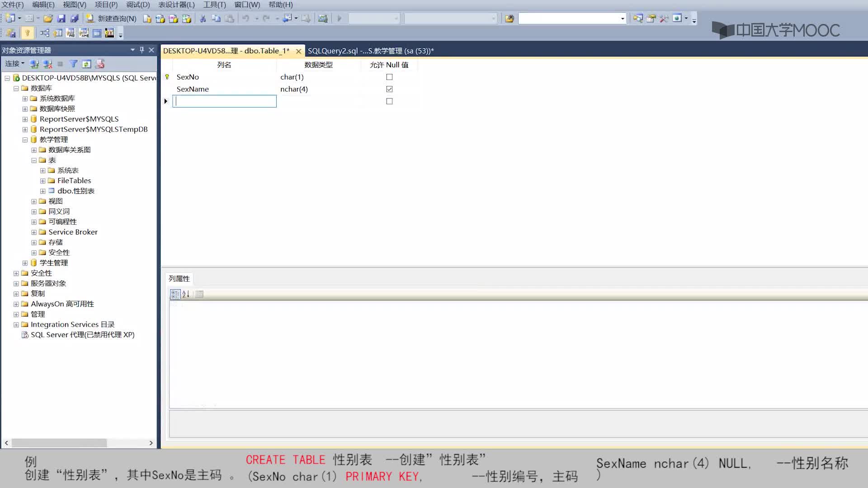Click the Set Primary Key icon
Screen dimensions: 868x488
[27, 33]
